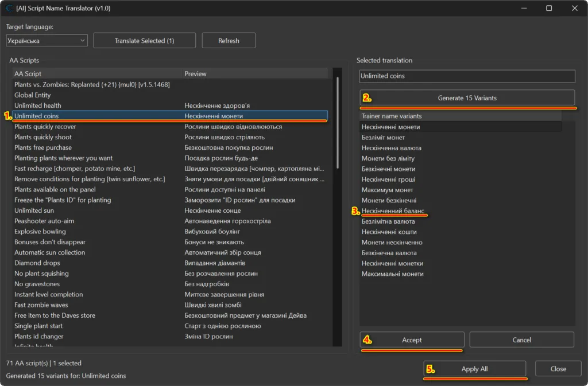Choose variant 'Нескінченна валюта'
The height and width of the screenshot is (386, 588).
(461, 148)
